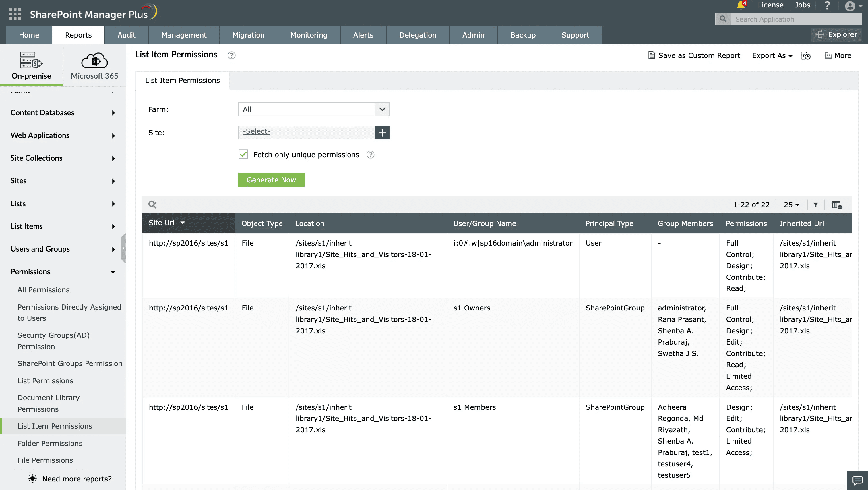The image size is (868, 490).
Task: Open SharePoint Groups Permission report
Action: click(x=70, y=364)
